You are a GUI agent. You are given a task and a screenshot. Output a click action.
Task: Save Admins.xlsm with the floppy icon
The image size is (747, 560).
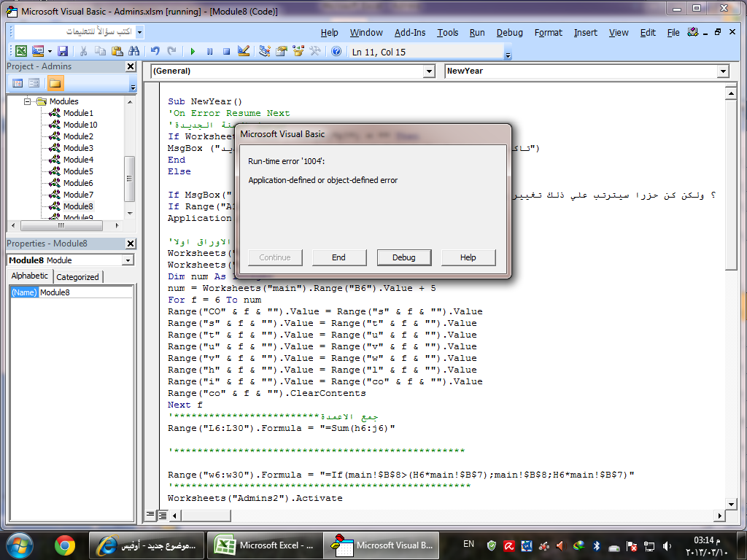[x=63, y=52]
